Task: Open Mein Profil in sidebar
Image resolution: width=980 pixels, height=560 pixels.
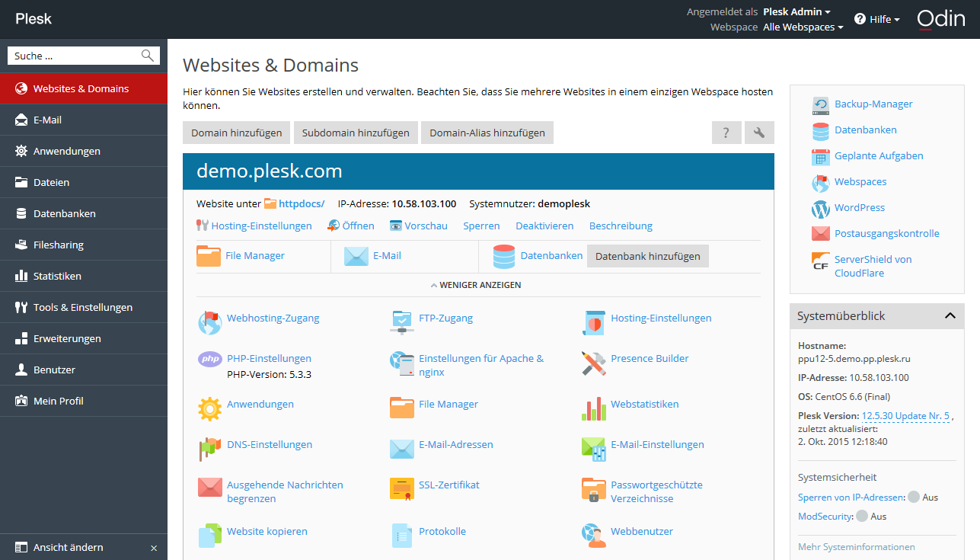Action: coord(84,401)
